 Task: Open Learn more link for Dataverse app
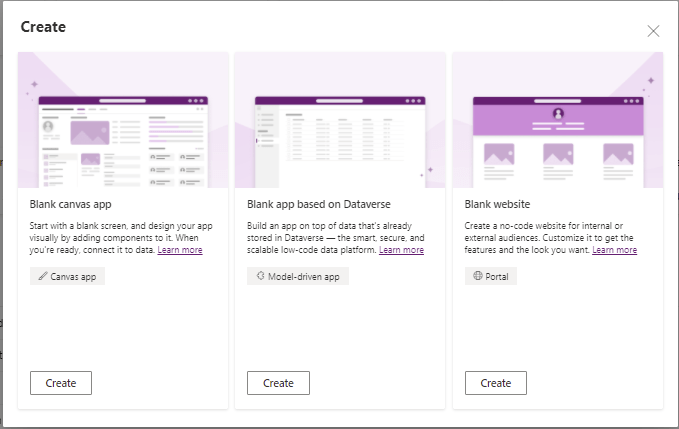(x=401, y=250)
